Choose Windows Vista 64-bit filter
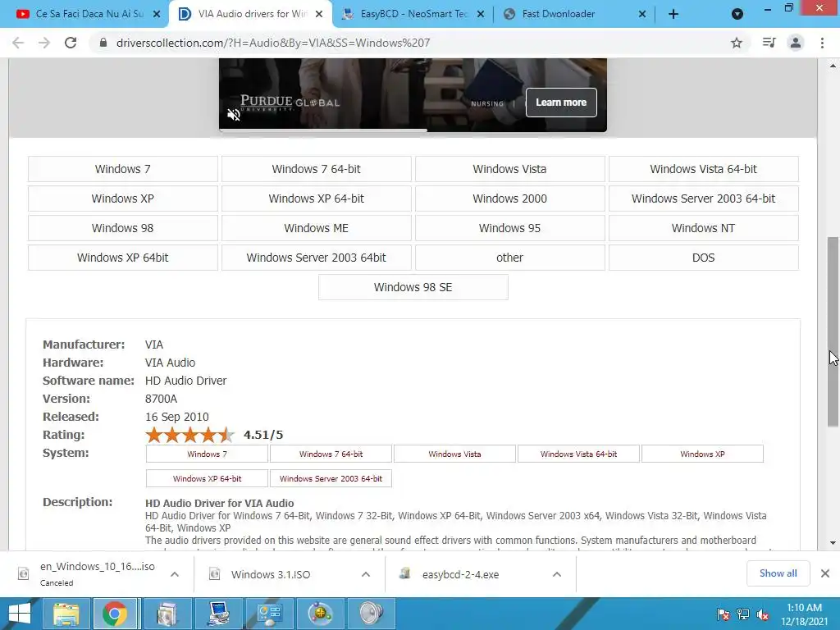Image resolution: width=840 pixels, height=630 pixels. pos(703,169)
